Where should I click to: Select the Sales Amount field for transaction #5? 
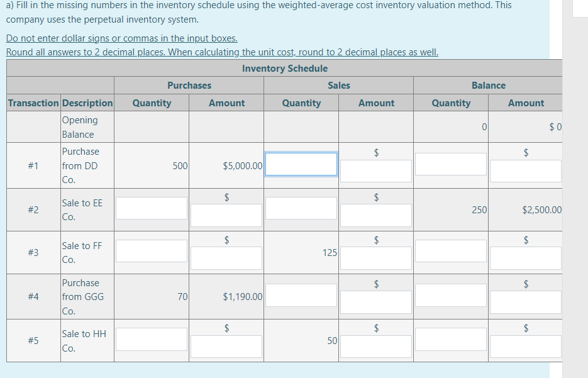375,346
